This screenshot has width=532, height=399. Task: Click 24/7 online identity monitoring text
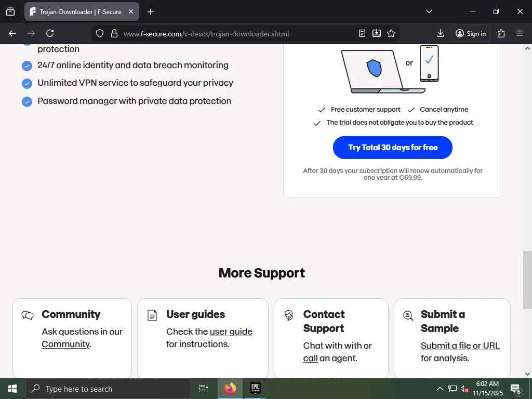(133, 65)
